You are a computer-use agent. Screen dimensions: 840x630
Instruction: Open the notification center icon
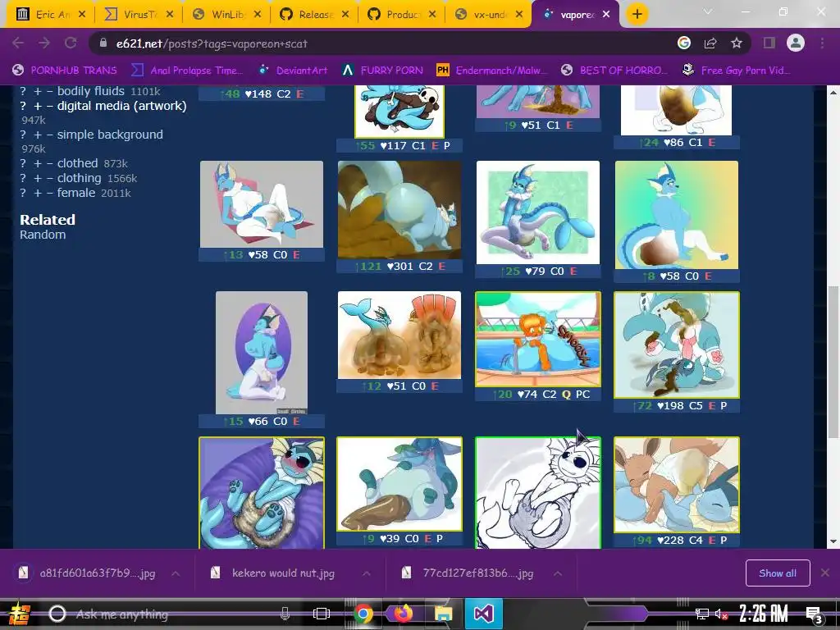pos(815,614)
